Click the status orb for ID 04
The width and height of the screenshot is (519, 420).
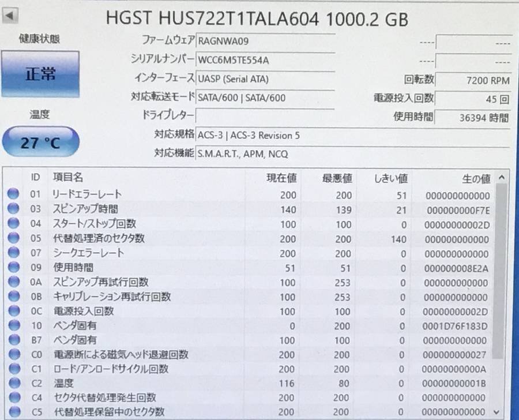click(14, 223)
